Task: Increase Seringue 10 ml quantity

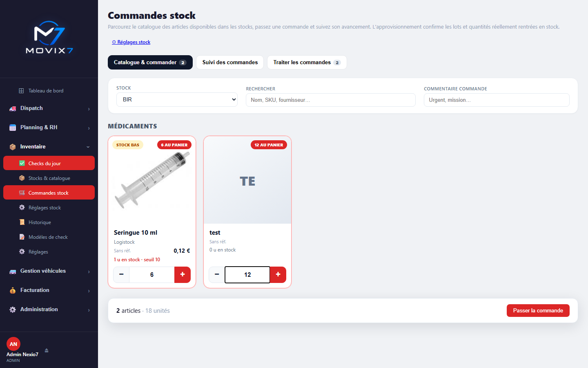Action: [x=183, y=274]
